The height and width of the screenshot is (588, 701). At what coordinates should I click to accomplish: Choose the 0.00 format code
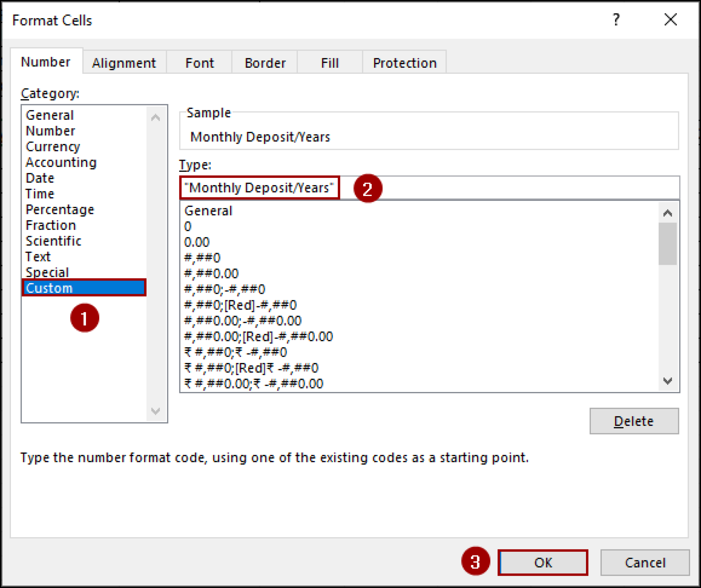click(x=197, y=242)
